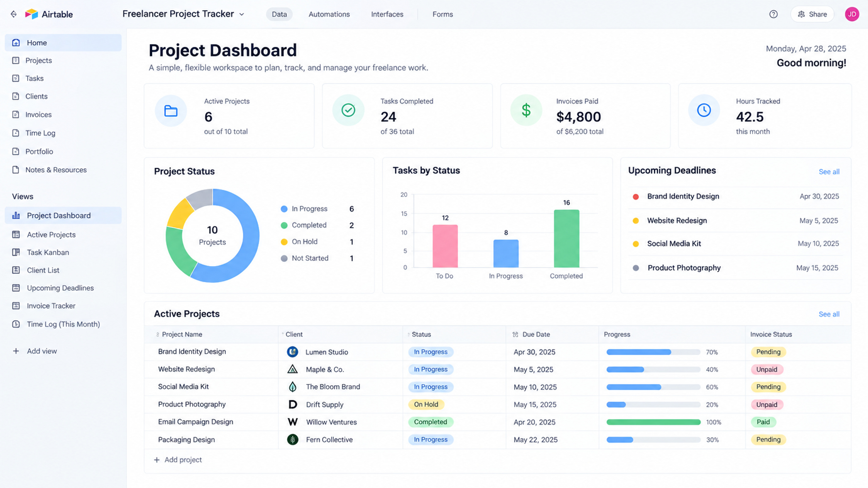Click the Maple & Co. triangle logo
868x488 pixels.
pyautogui.click(x=293, y=369)
